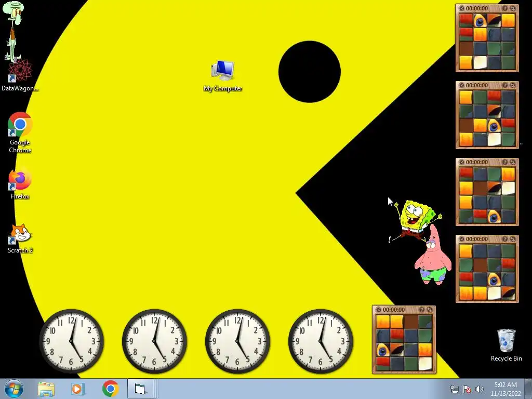Open the DataWagon desktop shortcut

pyautogui.click(x=20, y=76)
